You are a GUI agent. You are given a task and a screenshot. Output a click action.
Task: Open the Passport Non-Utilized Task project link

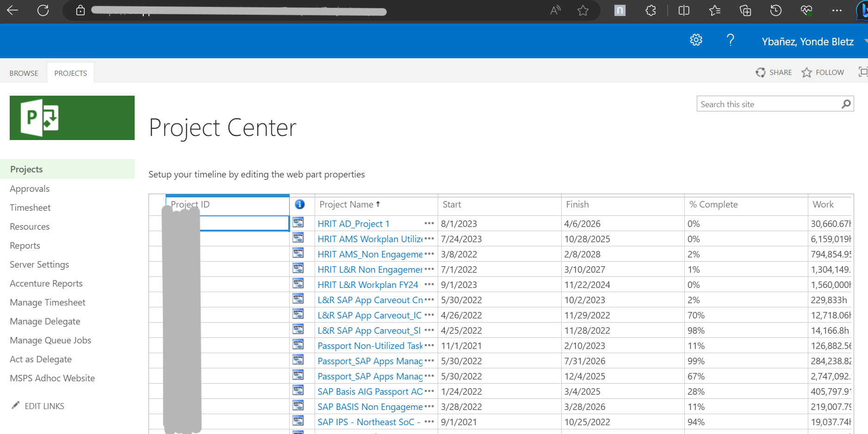click(370, 346)
